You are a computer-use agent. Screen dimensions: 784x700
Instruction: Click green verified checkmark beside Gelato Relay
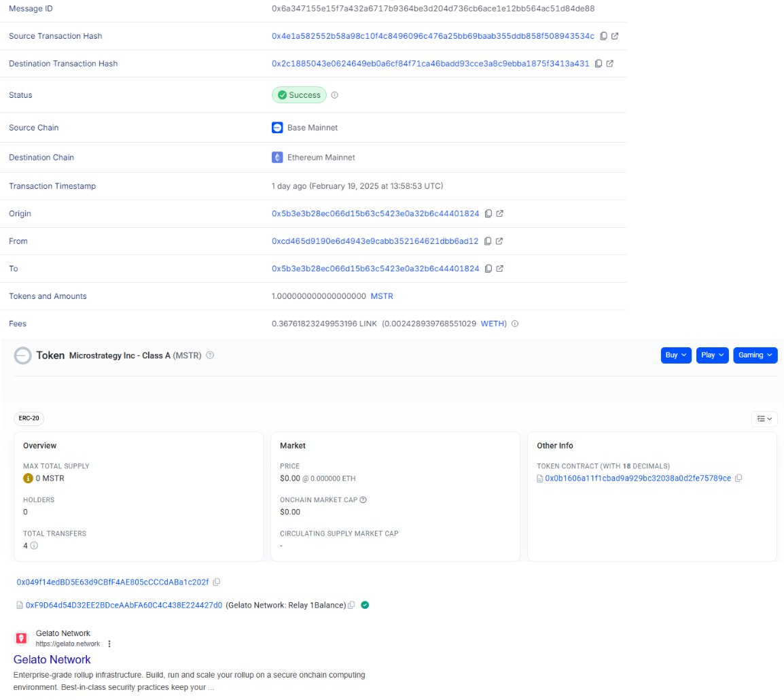[365, 605]
